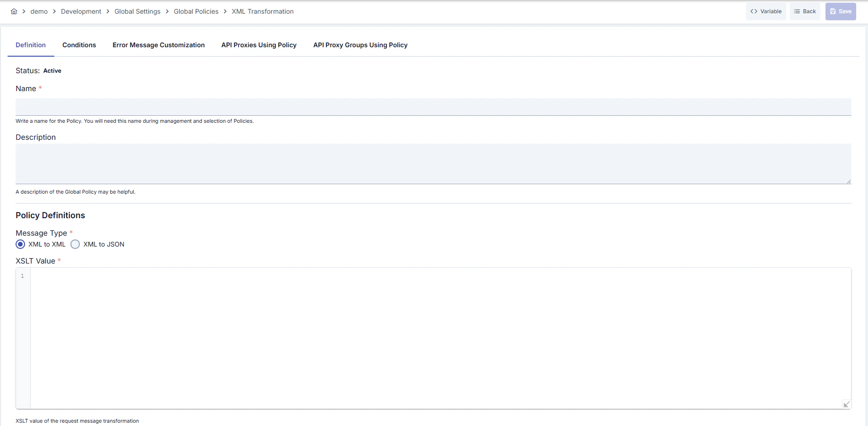The image size is (868, 426).
Task: Open Development from the breadcrumb
Action: pos(81,11)
